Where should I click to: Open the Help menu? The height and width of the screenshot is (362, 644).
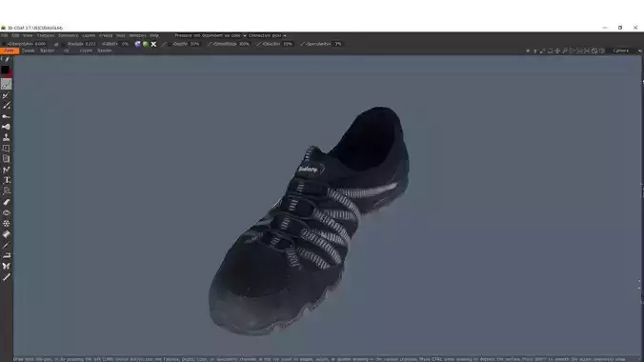154,36
